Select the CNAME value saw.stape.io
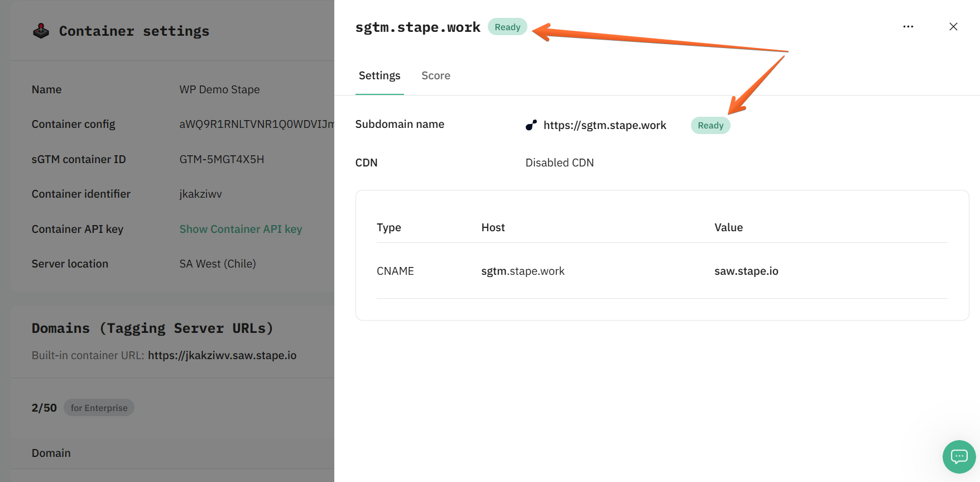The image size is (980, 482). 746,271
